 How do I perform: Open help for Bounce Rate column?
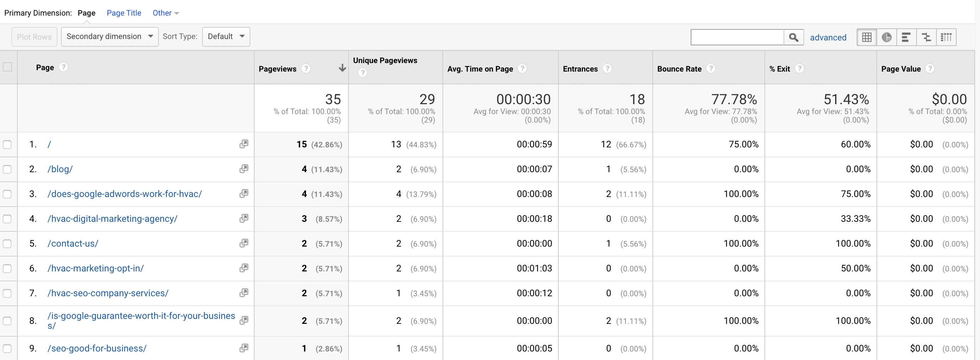coord(711,68)
